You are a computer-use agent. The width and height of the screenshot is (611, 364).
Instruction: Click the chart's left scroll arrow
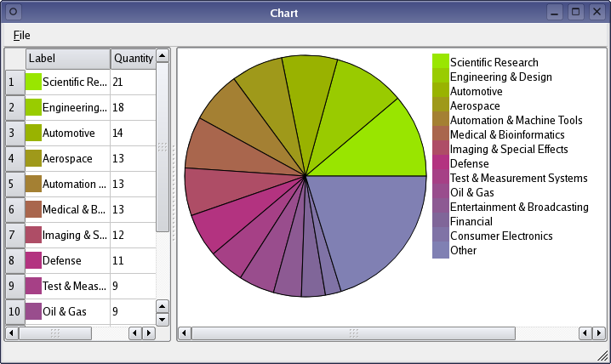pos(184,333)
